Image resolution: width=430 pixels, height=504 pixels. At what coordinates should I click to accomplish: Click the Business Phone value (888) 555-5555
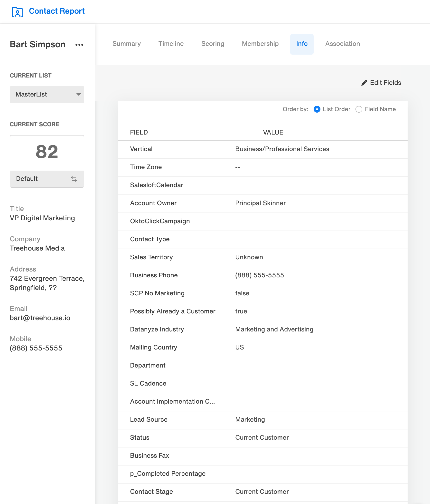point(260,275)
